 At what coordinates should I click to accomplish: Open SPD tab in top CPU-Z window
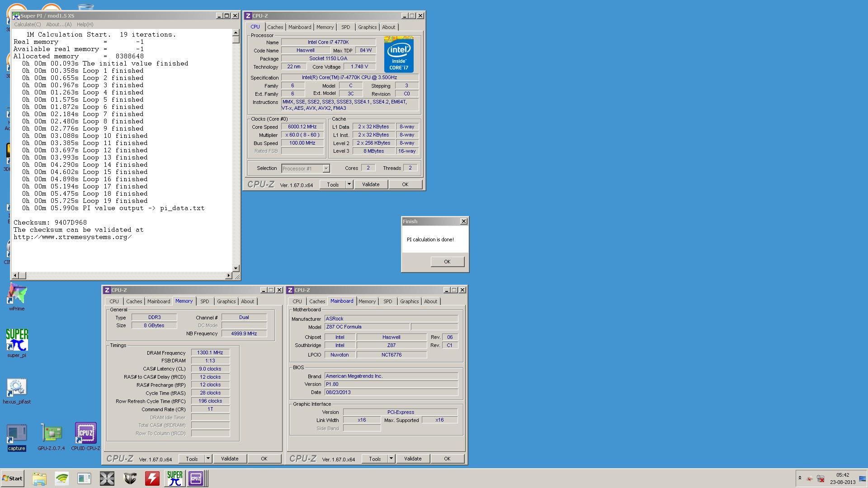click(345, 27)
